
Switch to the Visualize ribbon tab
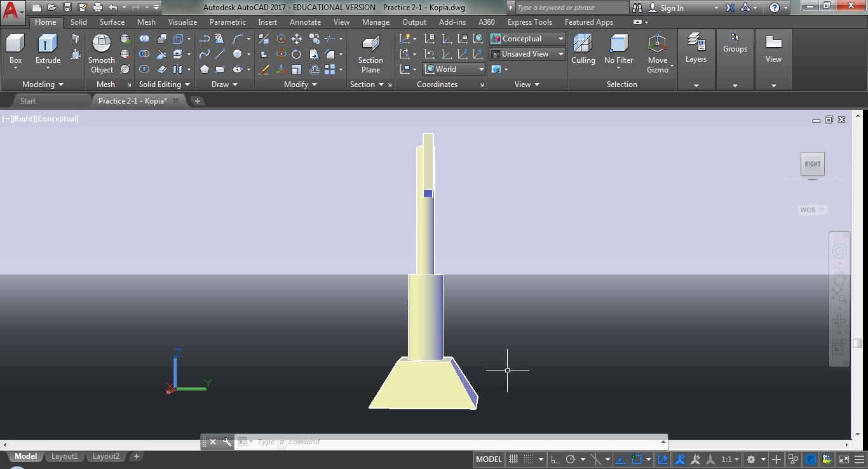[182, 22]
